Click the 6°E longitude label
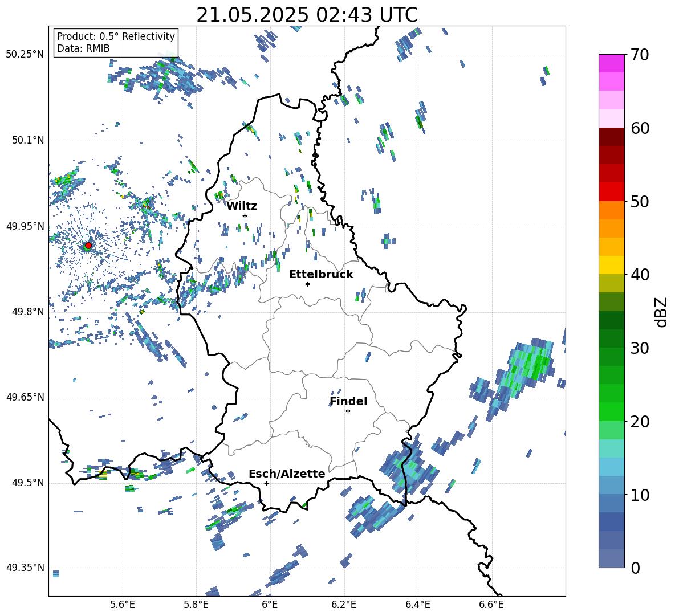This screenshot has height=616, width=675. tap(270, 605)
